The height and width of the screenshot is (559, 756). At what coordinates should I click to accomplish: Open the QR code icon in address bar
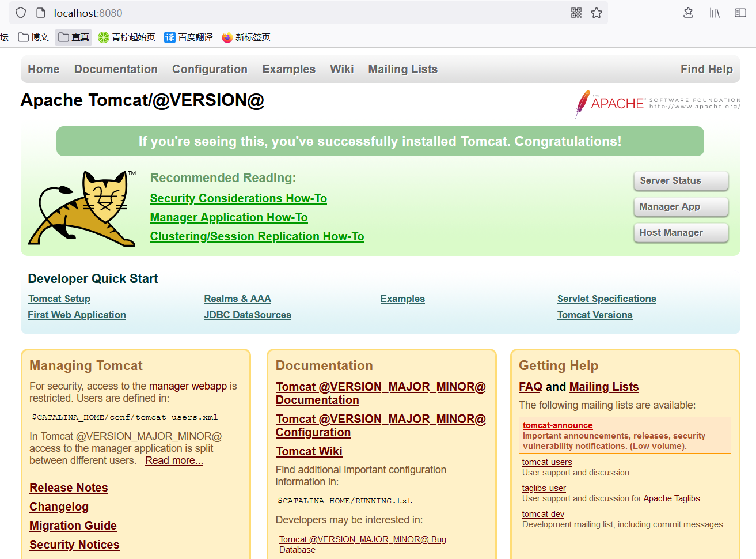point(576,13)
